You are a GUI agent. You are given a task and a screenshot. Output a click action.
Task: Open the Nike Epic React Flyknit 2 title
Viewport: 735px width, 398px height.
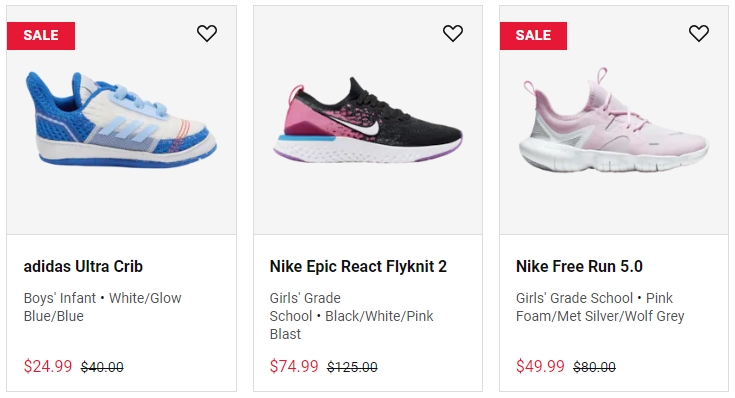[x=358, y=266]
